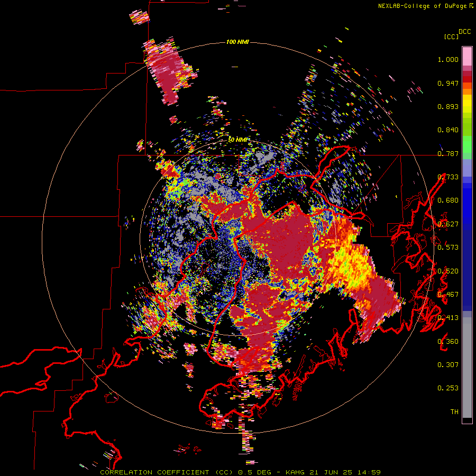Click the KAHG station identifier in caption
Image resolution: width=476 pixels, height=476 pixels.
tap(295, 472)
